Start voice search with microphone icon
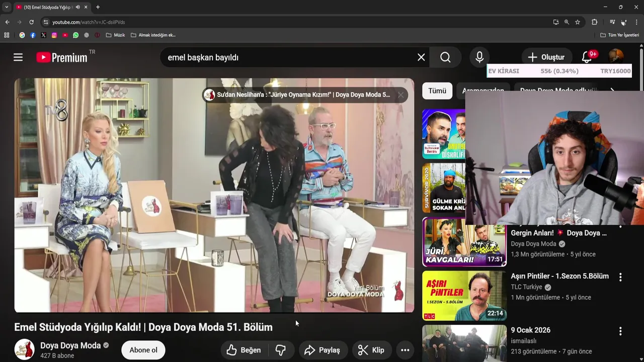The image size is (644, 362). pyautogui.click(x=479, y=57)
